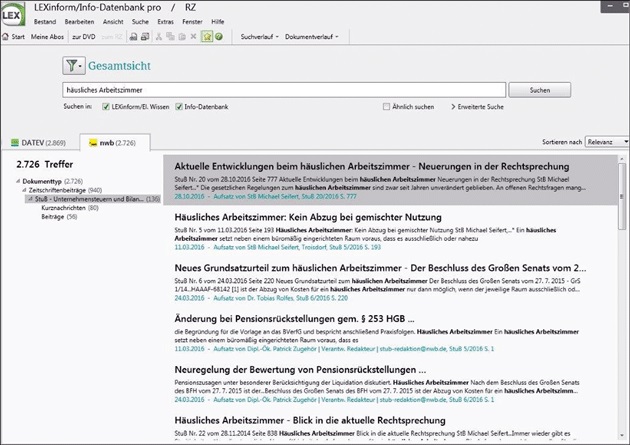
Task: Collapse the Zeitschriftenbeiträge tree node
Action: point(23,189)
